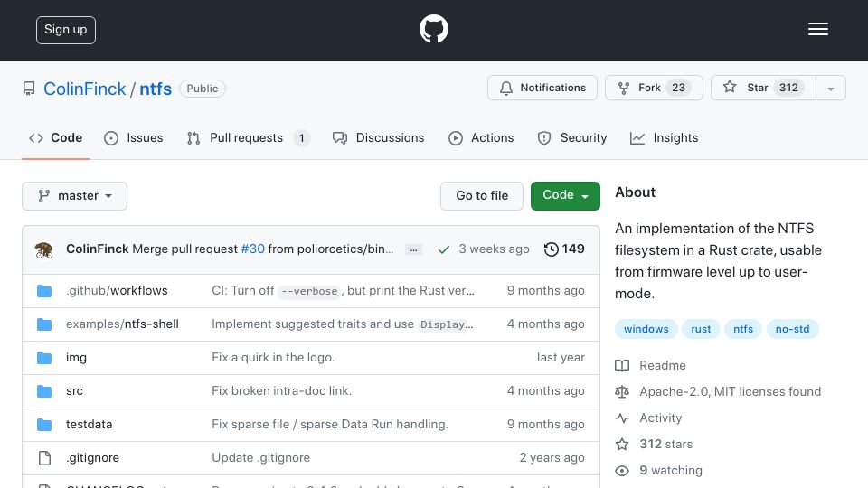This screenshot has width=868, height=488.
Task: Star the ntfs repository
Action: point(763,88)
